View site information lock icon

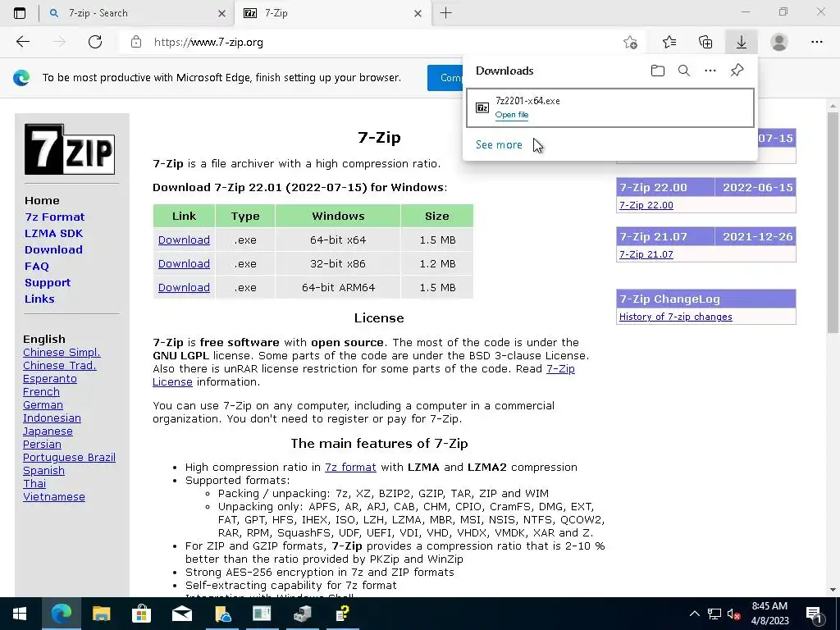136,42
